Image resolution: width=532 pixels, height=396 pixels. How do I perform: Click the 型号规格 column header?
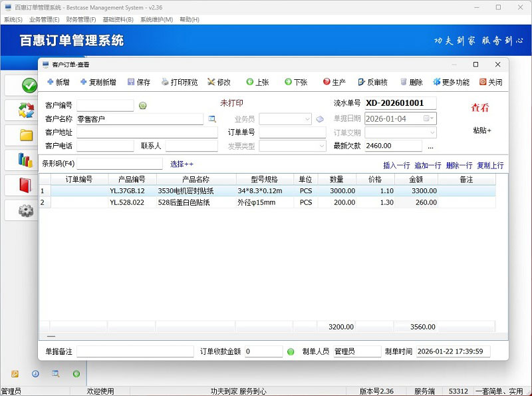tap(265, 179)
